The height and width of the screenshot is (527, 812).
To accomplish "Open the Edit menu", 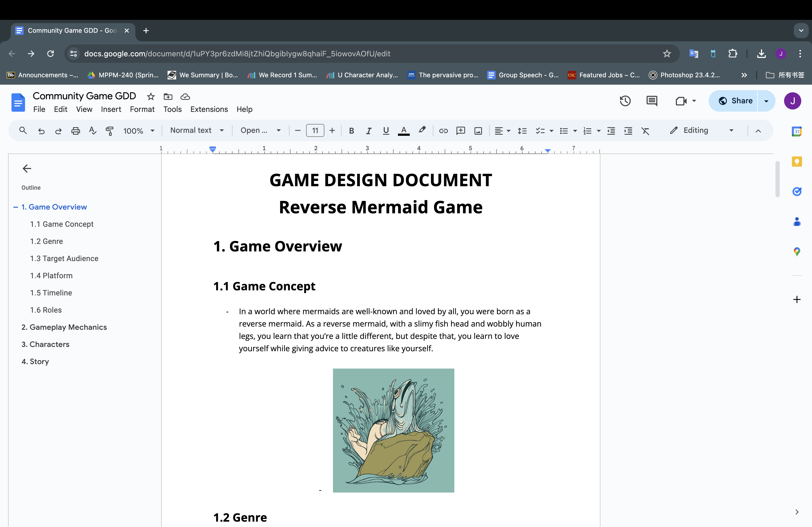I will (x=60, y=109).
